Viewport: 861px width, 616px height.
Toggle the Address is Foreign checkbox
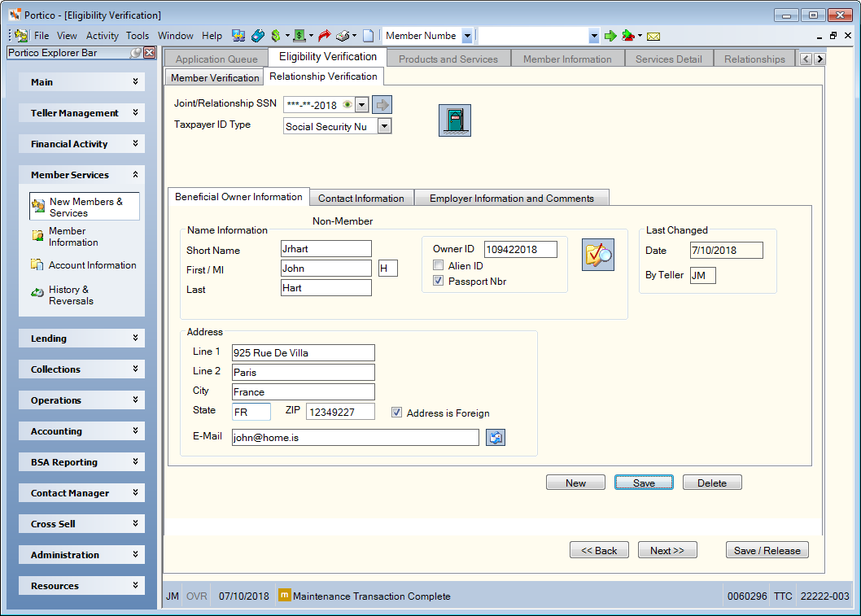tap(396, 413)
